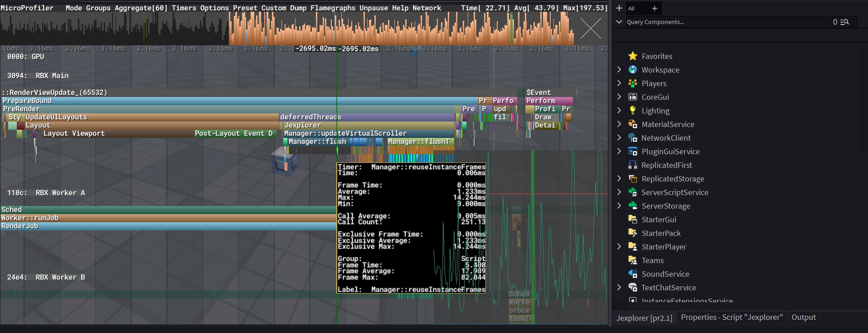Expand ReplicatedStorage in the explorer
The width and height of the screenshot is (868, 333).
619,179
